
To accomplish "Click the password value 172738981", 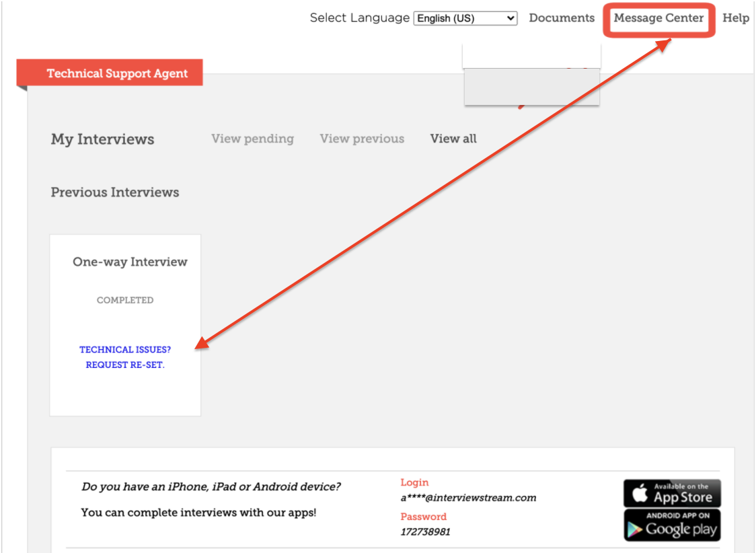I will (x=425, y=531).
